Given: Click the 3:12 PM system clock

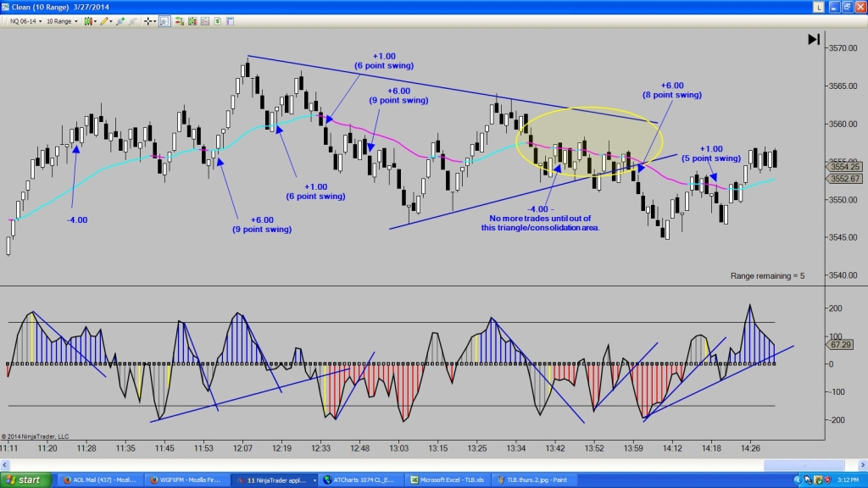Looking at the screenshot, I should click(x=849, y=480).
